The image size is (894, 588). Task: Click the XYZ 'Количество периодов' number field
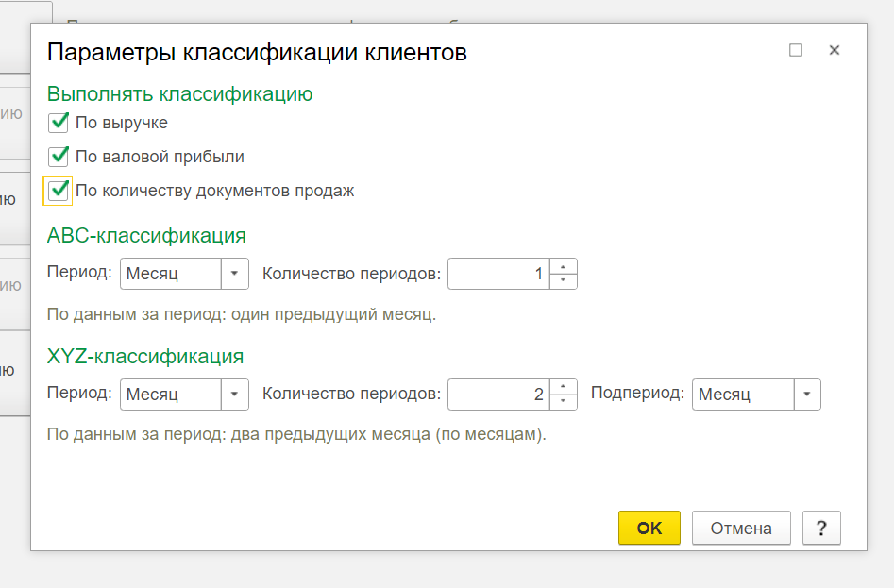498,395
